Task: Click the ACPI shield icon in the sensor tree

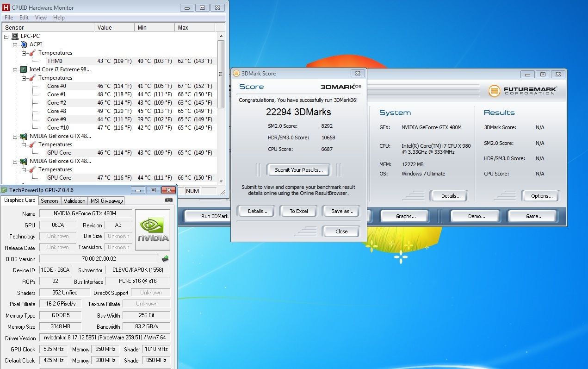Action: pyautogui.click(x=24, y=44)
